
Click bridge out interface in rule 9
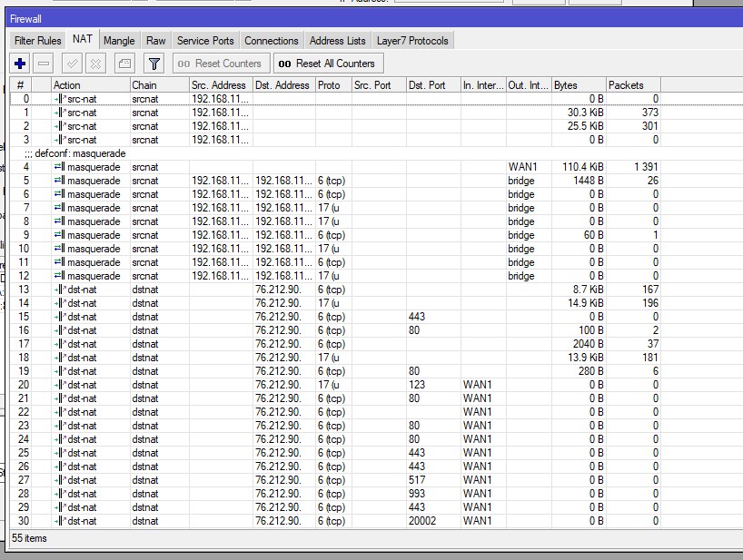pos(521,235)
